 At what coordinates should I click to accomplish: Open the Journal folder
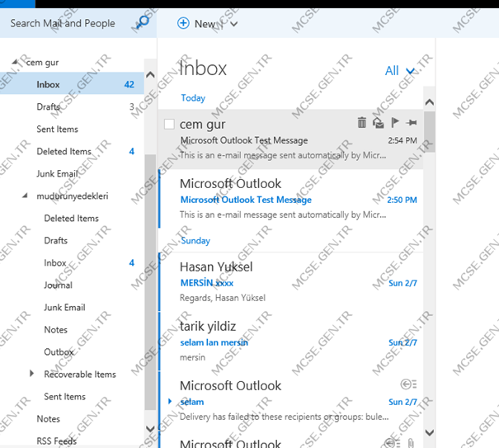(x=72, y=285)
